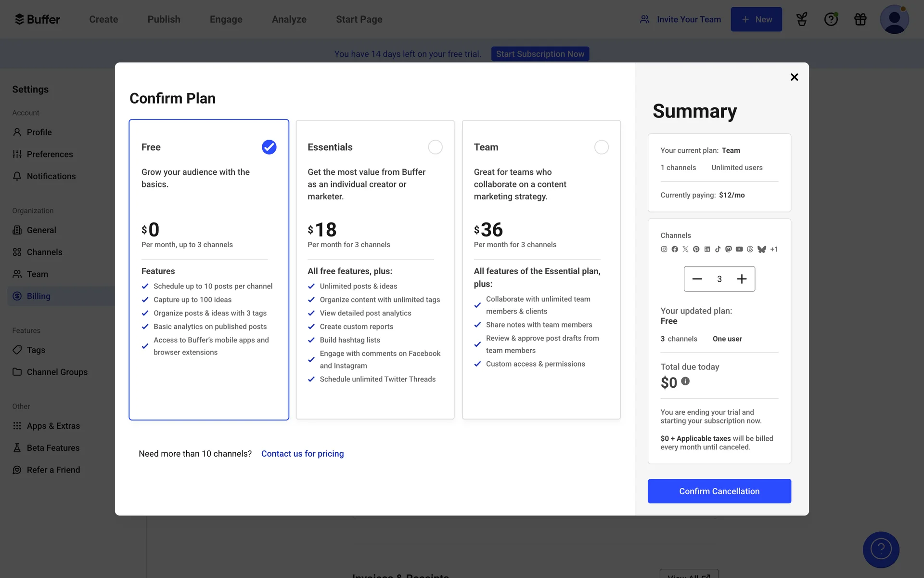Click the floating help widget bubble
Image resolution: width=924 pixels, height=578 pixels.
point(881,549)
